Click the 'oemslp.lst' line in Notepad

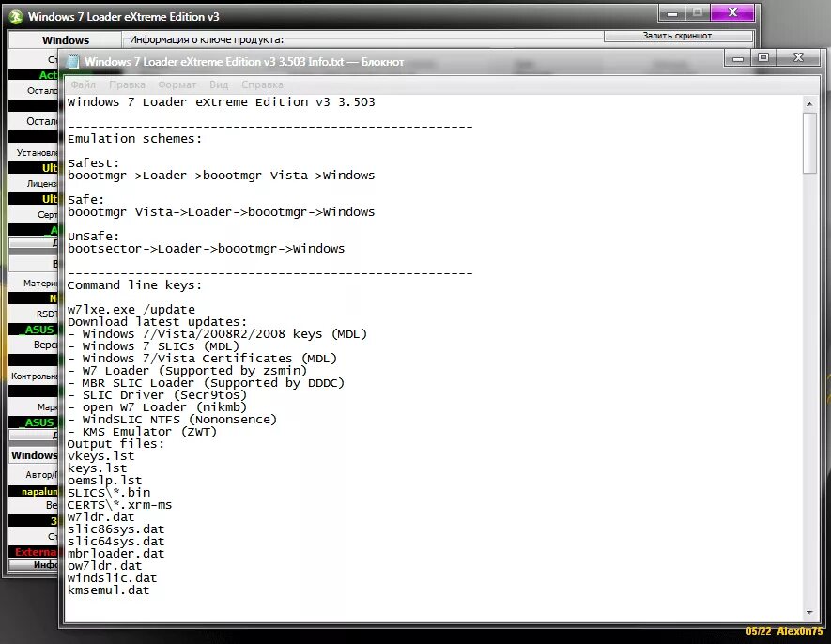tap(104, 481)
